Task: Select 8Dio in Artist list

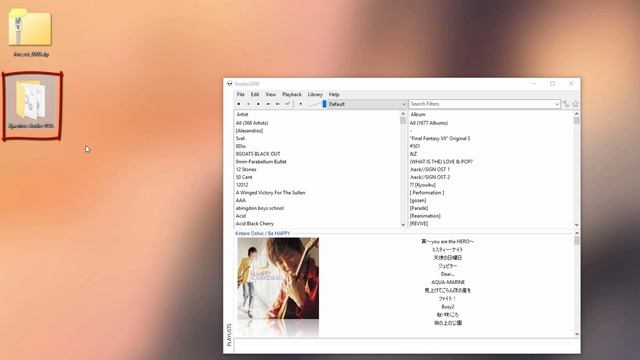Action: [240, 146]
